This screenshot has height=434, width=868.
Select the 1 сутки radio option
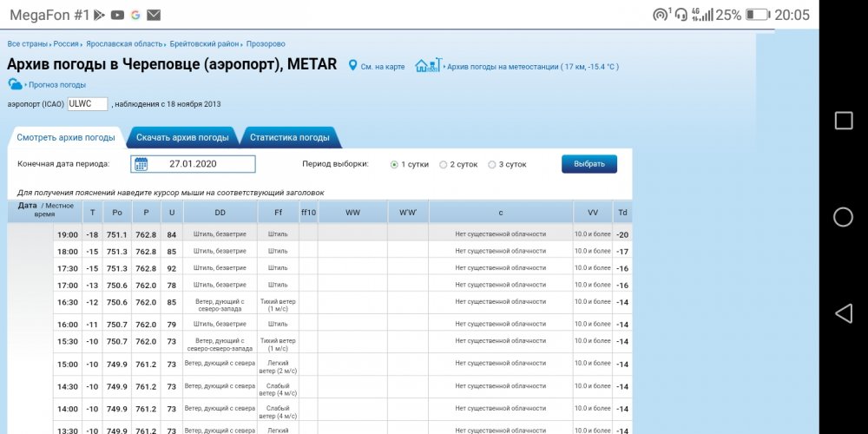click(395, 164)
